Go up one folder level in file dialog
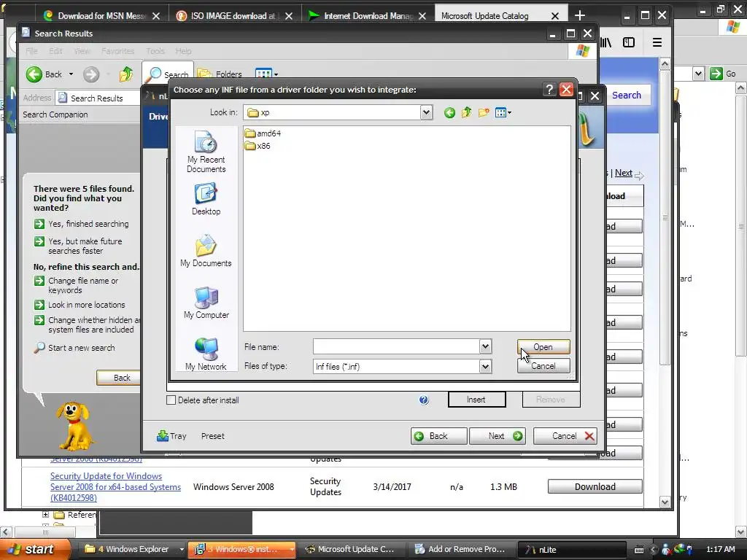 tap(466, 113)
